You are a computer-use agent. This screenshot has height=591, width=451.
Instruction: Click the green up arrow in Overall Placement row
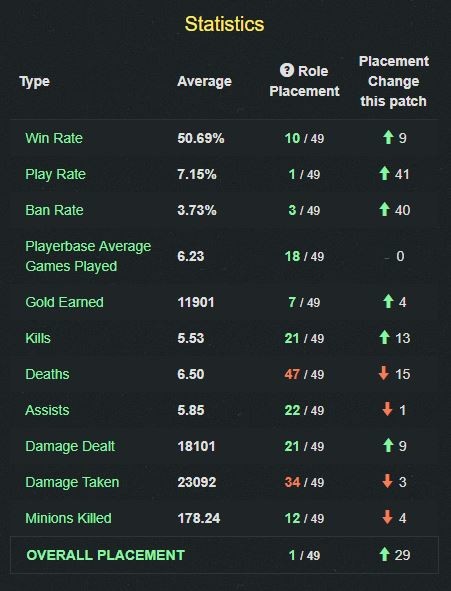click(x=384, y=554)
